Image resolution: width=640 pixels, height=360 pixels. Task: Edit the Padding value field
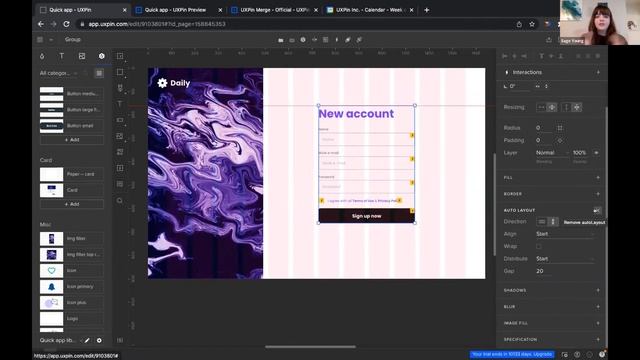coord(544,140)
